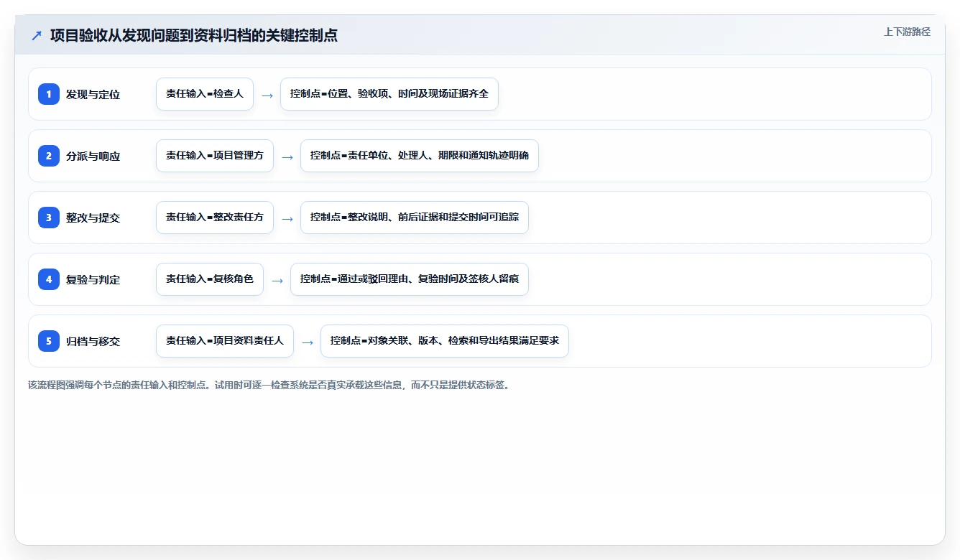Viewport: 960px width, 560px height.
Task: Click 控制点=整改说明、前后证据和提交时间可追踪 box
Action: (415, 218)
